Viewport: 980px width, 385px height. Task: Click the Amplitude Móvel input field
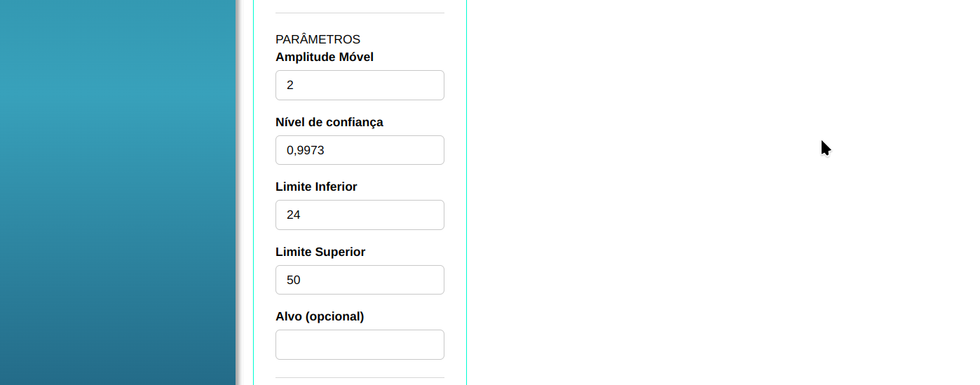[x=360, y=86]
